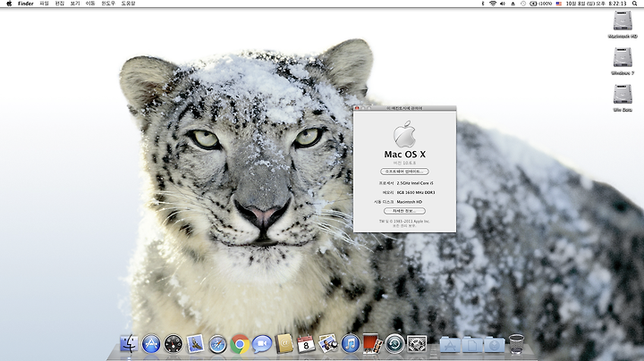
Task: Open the 파일 (File) menu
Action: pyautogui.click(x=44, y=4)
